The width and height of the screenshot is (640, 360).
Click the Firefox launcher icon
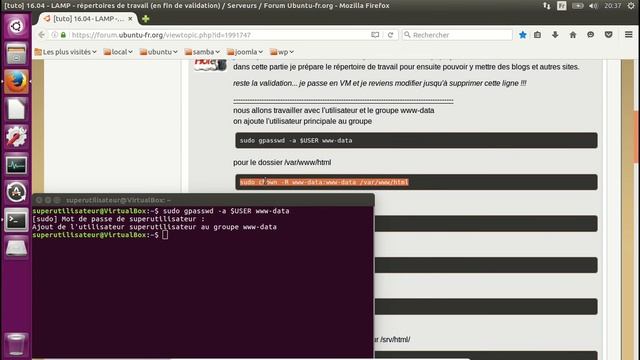16,81
